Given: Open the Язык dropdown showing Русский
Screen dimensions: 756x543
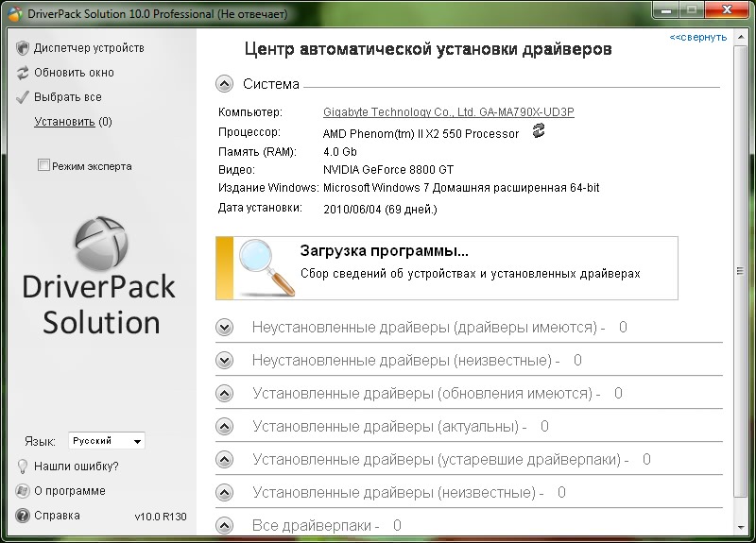Looking at the screenshot, I should click(x=107, y=441).
